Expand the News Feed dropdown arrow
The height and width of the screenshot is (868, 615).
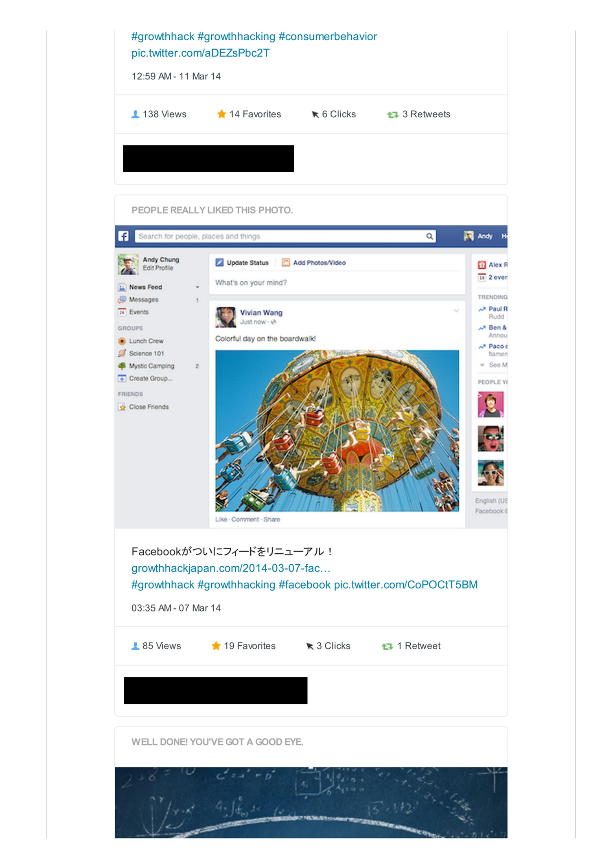click(197, 287)
